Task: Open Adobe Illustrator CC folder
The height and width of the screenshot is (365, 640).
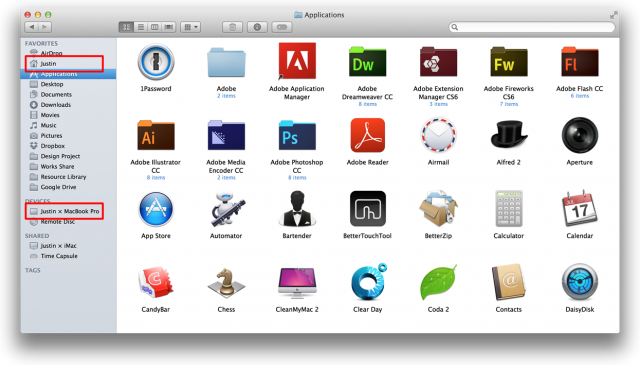Action: pos(156,135)
